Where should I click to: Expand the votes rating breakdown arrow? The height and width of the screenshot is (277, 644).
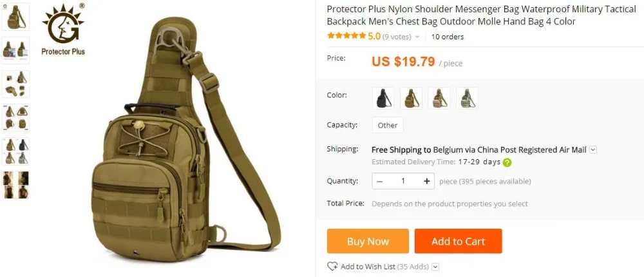pyautogui.click(x=417, y=37)
